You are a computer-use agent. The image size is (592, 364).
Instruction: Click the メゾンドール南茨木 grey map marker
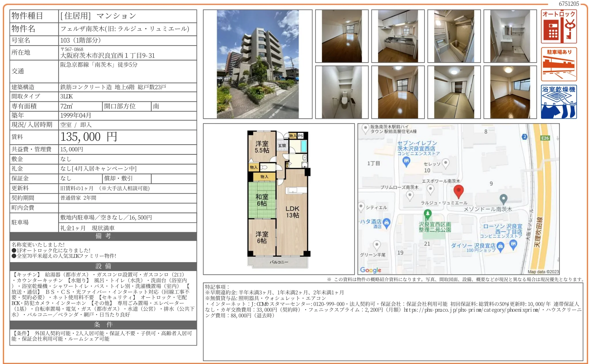click(x=503, y=199)
